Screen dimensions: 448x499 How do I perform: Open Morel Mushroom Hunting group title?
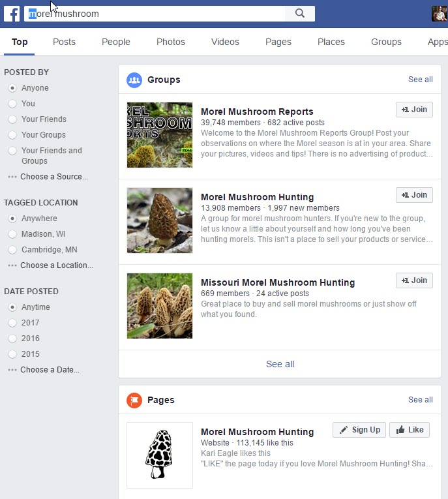pyautogui.click(x=257, y=197)
